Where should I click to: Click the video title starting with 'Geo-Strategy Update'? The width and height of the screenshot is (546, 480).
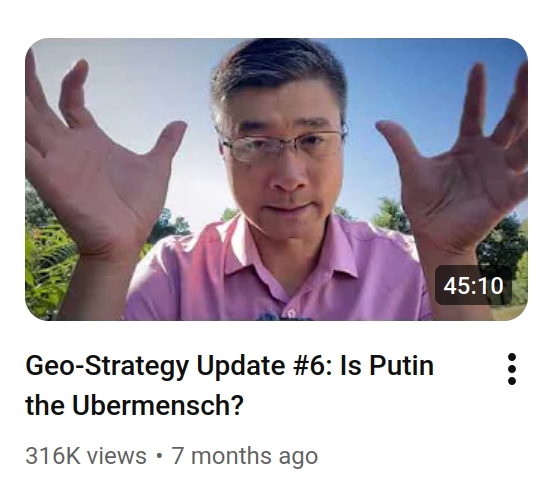point(230,386)
